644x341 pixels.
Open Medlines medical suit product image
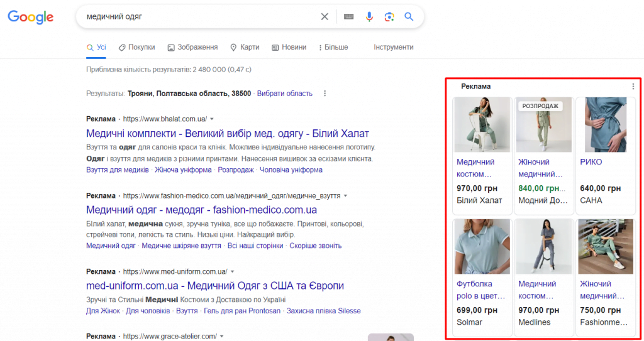[544, 247]
